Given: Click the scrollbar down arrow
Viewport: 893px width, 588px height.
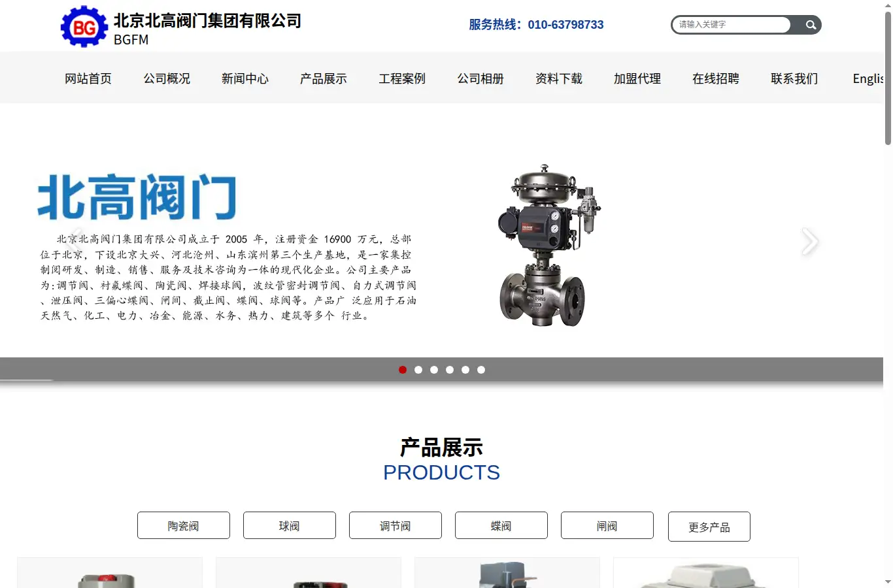Looking at the screenshot, I should pyautogui.click(x=888, y=582).
